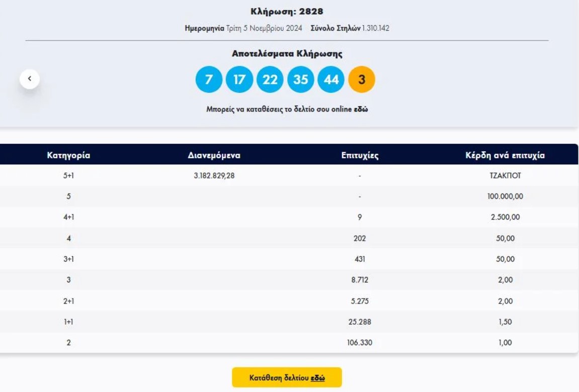The height and width of the screenshot is (392, 579).
Task: Click the previous draw arrow button
Action: [30, 79]
